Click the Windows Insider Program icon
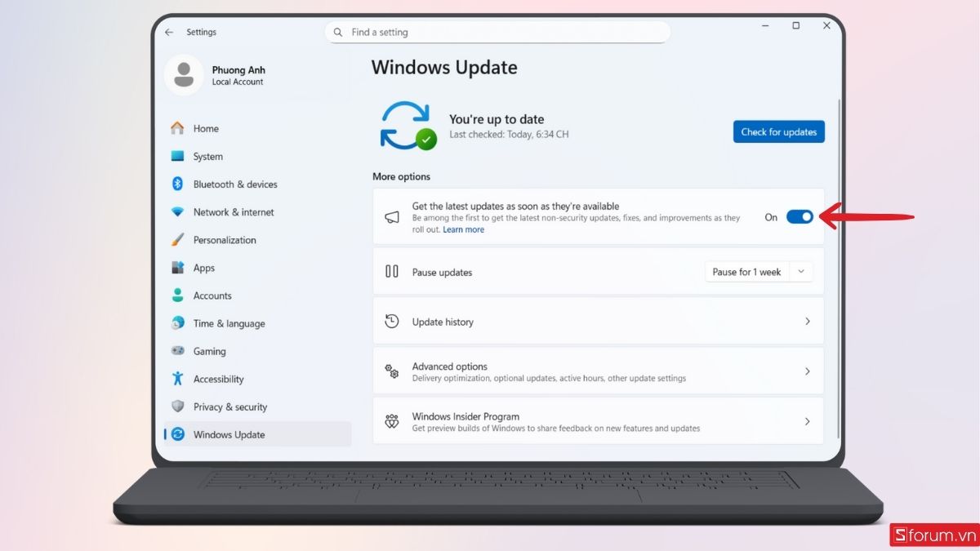The height and width of the screenshot is (551, 980). click(x=392, y=421)
